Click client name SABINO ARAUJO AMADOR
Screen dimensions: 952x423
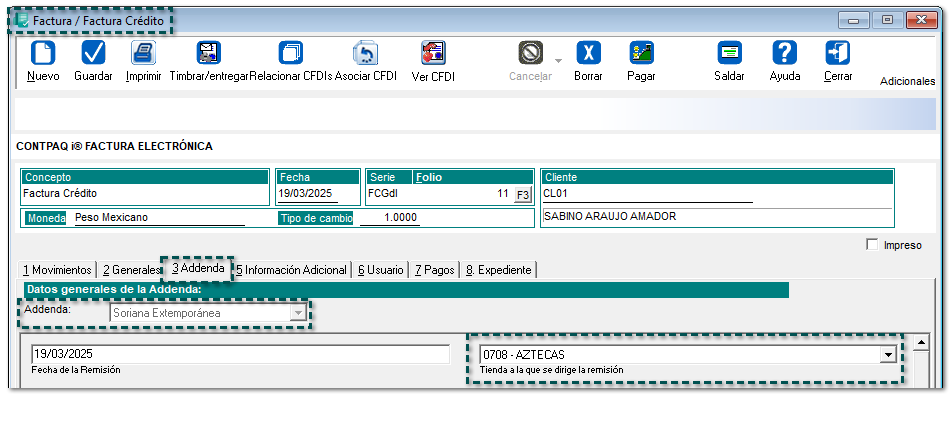(x=610, y=216)
